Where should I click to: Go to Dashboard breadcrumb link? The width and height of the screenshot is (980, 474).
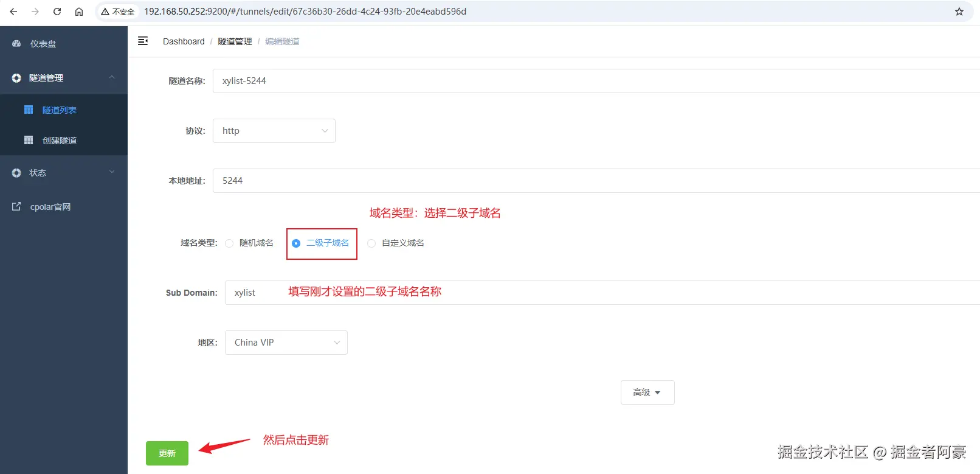(x=184, y=41)
